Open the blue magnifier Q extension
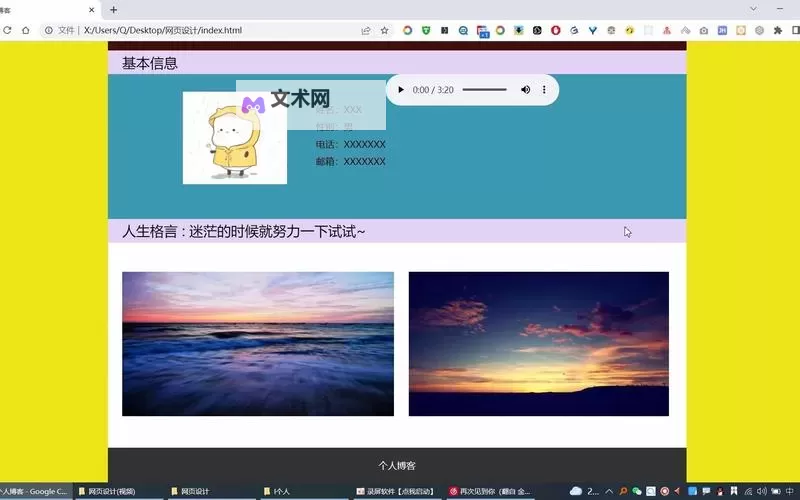Screen dimensions: 800x500 (x=463, y=31)
